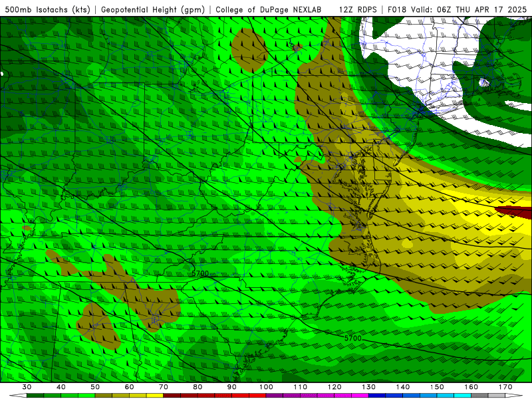Screen dimensions: 532x399
Task: Click the 5700 contour label off the Carolina coast
Action: 353,338
